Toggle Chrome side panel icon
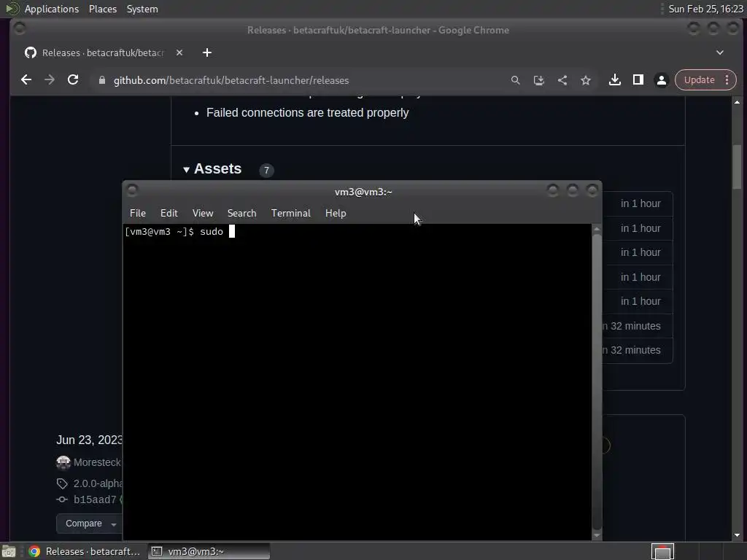The image size is (747, 560). pos(638,80)
